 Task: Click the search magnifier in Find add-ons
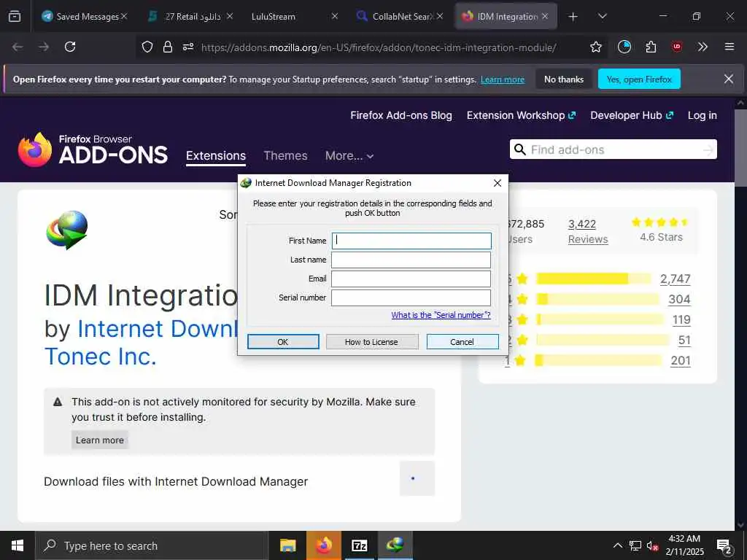520,149
